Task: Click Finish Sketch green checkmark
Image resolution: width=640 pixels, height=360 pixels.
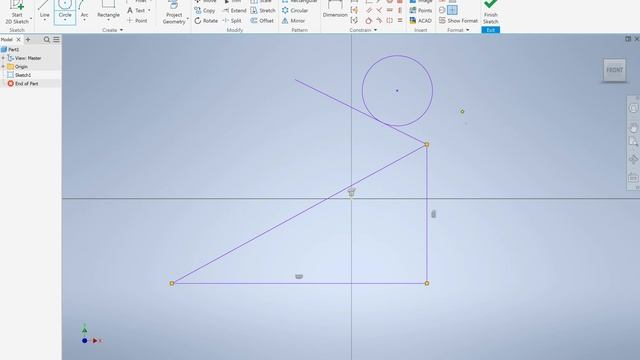Action: click(491, 12)
